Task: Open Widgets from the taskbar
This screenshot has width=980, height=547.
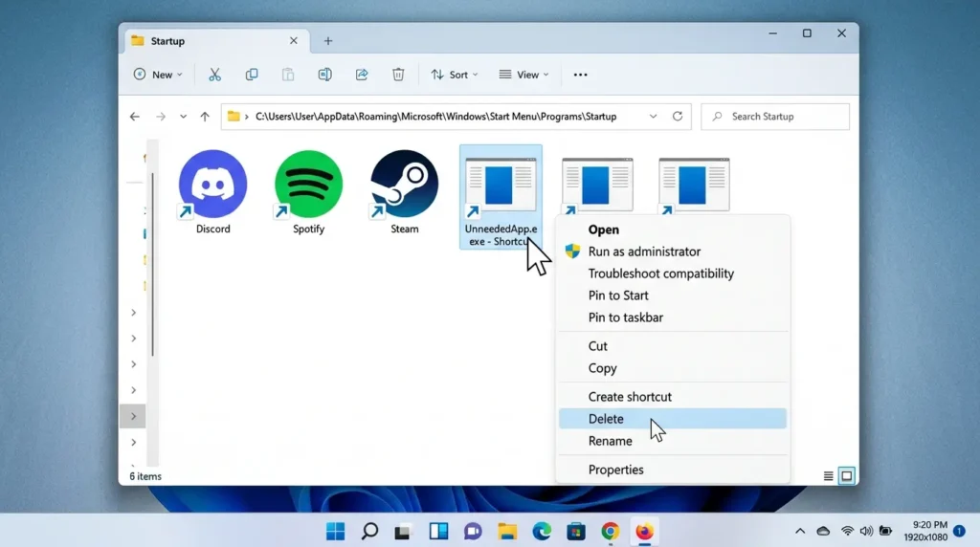Action: (x=438, y=532)
